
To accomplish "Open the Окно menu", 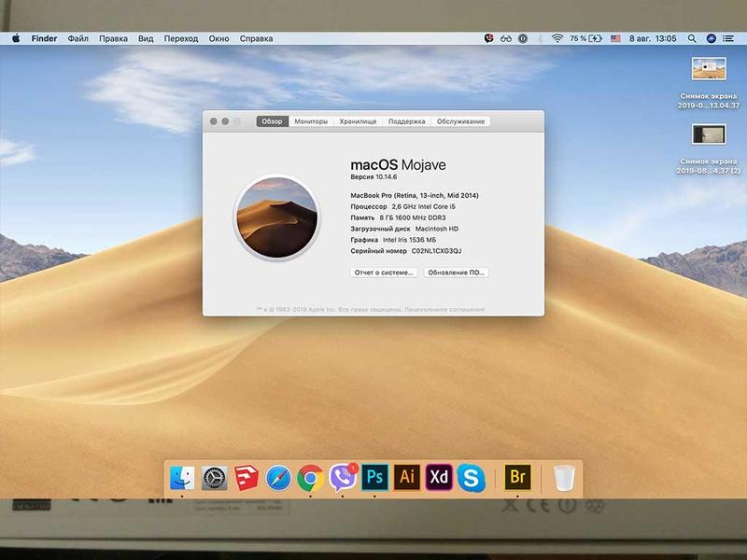I will click(218, 38).
